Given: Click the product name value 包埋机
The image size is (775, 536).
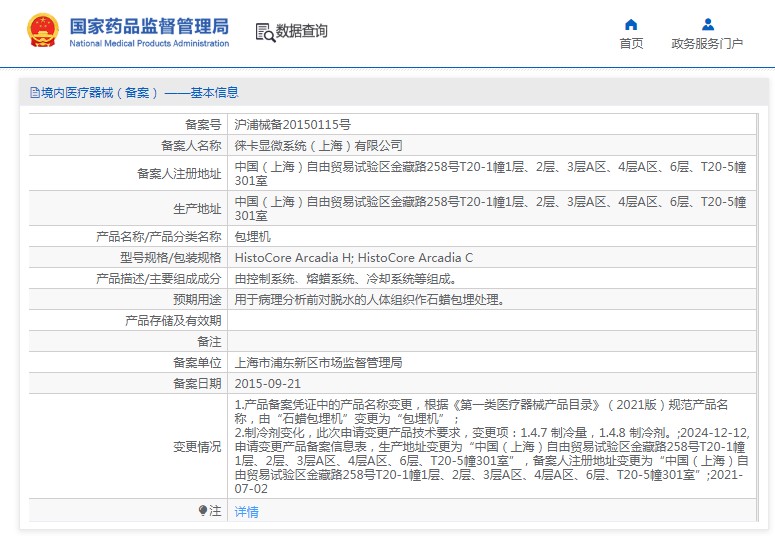Looking at the screenshot, I should tap(252, 237).
